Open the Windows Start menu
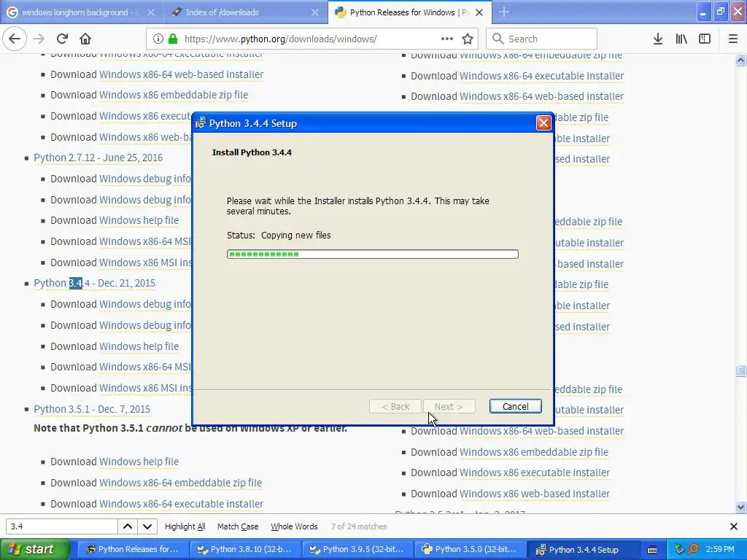The height and width of the screenshot is (560, 747). pos(34,549)
